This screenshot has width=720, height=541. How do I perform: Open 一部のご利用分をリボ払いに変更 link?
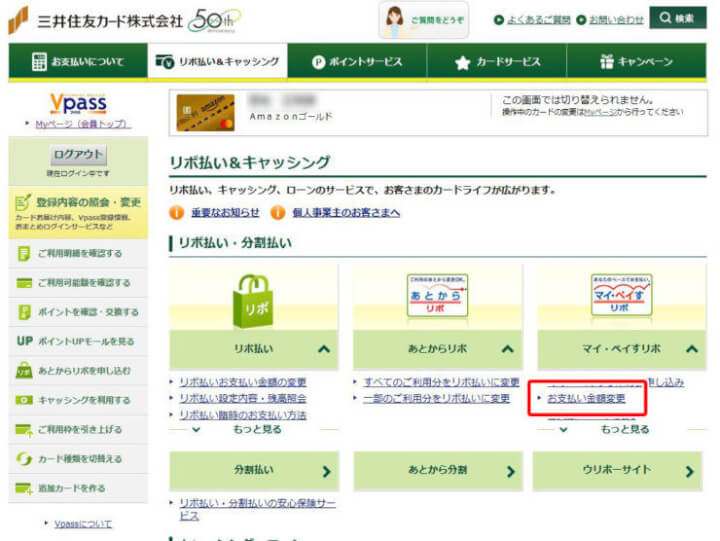437,399
